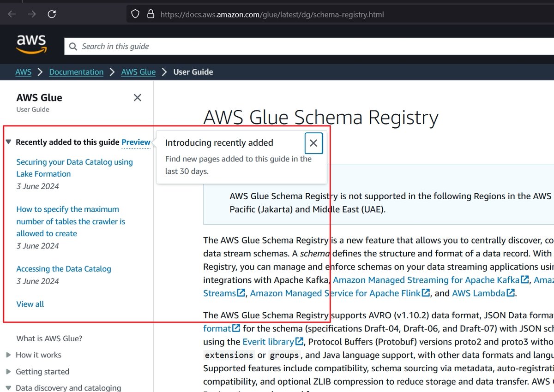Select the User Guide breadcrumb text

[193, 72]
